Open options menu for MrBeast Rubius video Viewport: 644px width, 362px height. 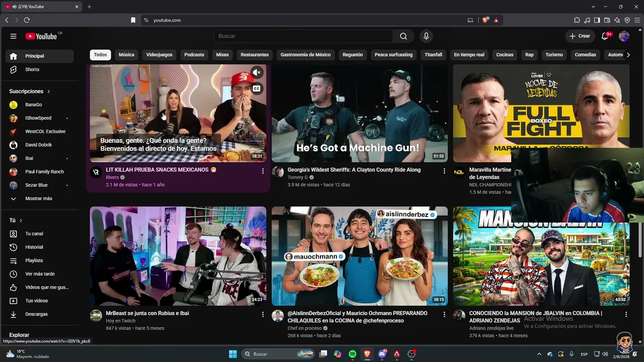[x=263, y=314]
